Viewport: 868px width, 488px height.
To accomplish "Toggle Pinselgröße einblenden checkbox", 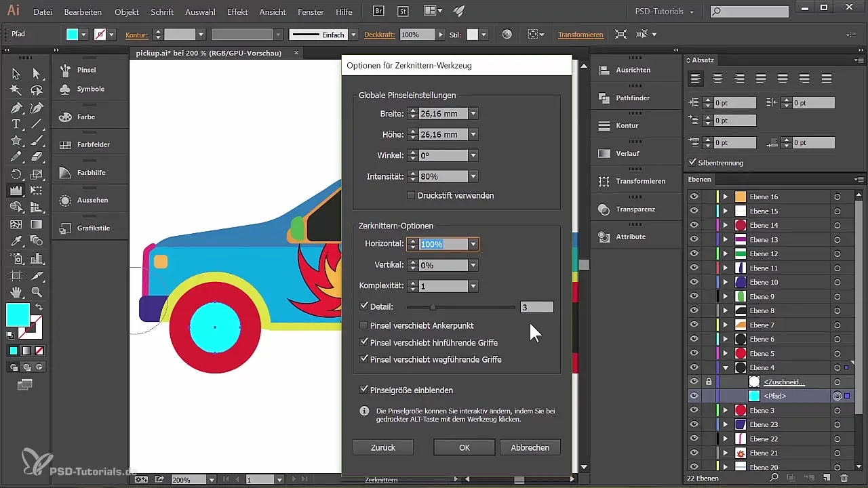I will (364, 390).
